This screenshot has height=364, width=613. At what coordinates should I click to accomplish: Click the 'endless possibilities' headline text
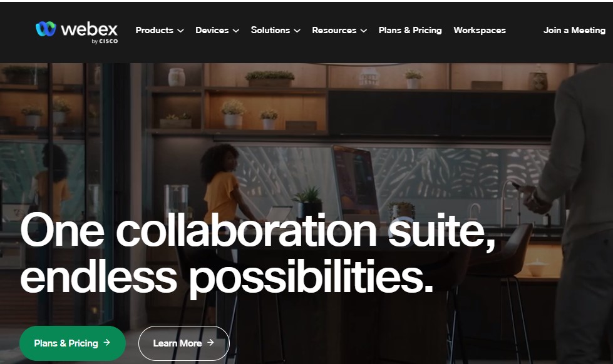[x=227, y=277]
